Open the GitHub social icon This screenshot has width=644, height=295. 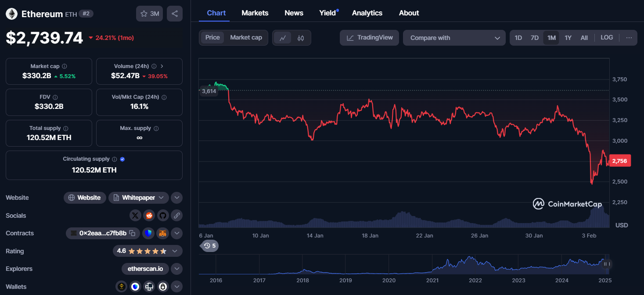pyautogui.click(x=163, y=216)
